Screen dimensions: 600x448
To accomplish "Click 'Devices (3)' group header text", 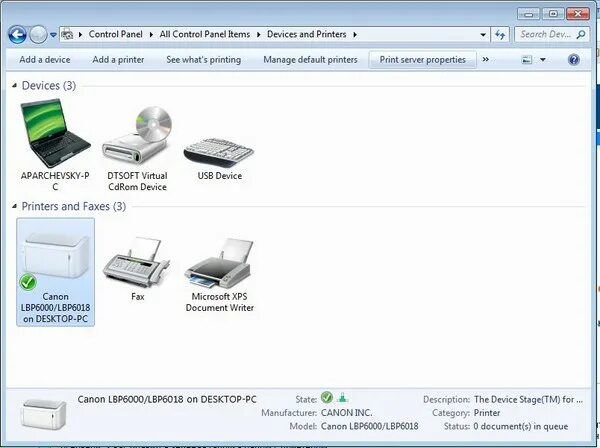I will tap(49, 85).
